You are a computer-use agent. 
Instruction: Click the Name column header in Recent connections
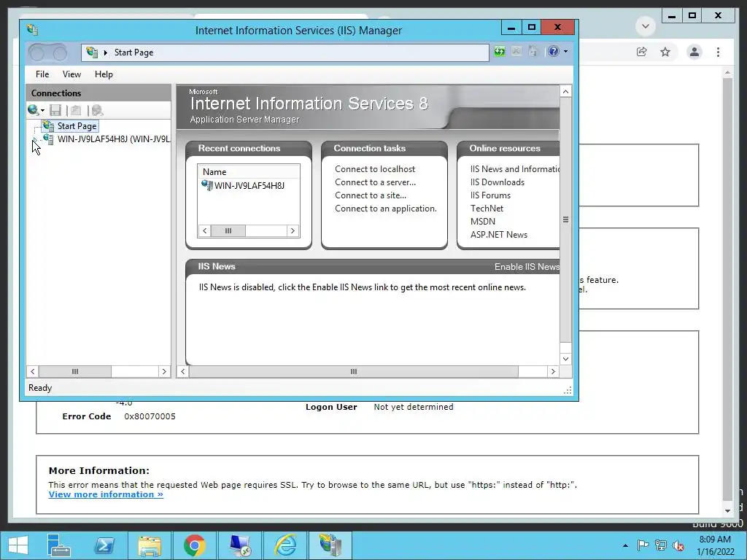click(249, 172)
